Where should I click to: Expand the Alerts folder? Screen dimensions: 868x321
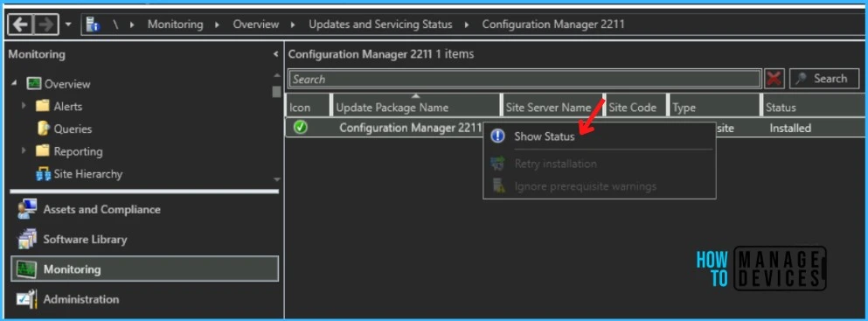tap(24, 106)
